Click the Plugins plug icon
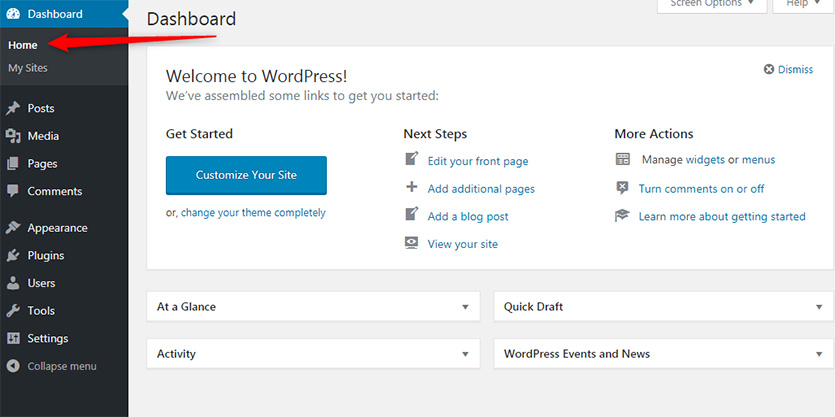Screen dimensions: 835x417 [x=13, y=256]
